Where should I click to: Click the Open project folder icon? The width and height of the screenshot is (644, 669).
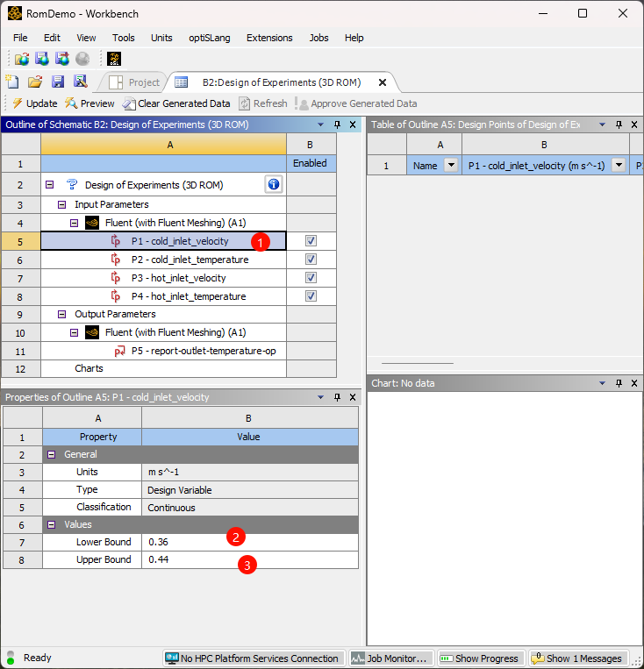click(34, 82)
